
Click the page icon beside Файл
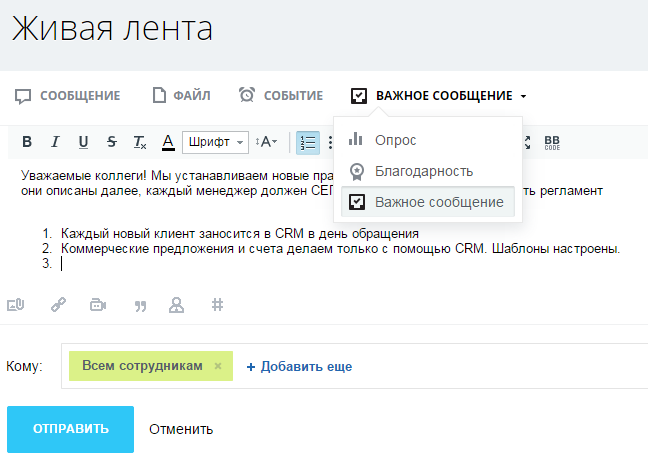[159, 95]
